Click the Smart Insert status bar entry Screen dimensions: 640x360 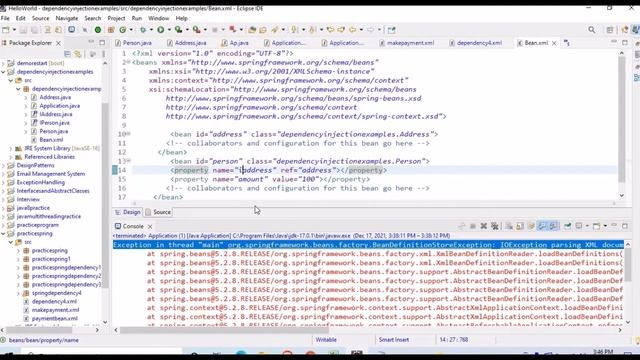click(x=394, y=340)
